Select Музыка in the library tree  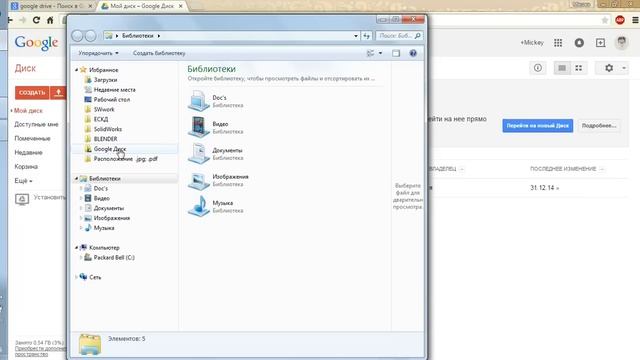point(104,228)
